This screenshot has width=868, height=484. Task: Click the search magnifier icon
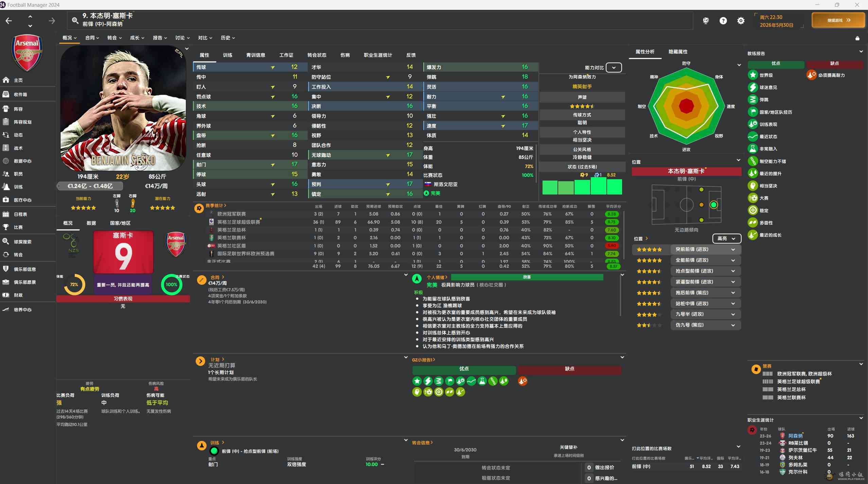[75, 20]
